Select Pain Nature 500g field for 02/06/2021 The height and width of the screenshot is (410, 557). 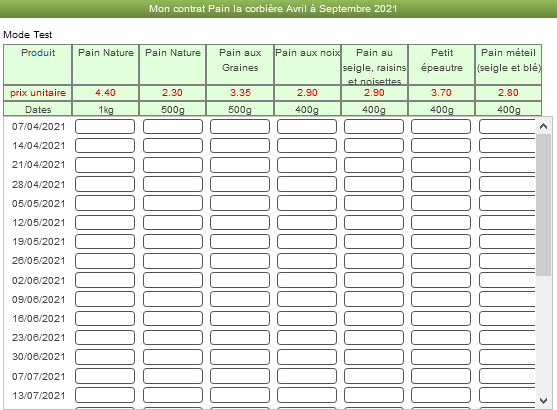click(x=173, y=280)
